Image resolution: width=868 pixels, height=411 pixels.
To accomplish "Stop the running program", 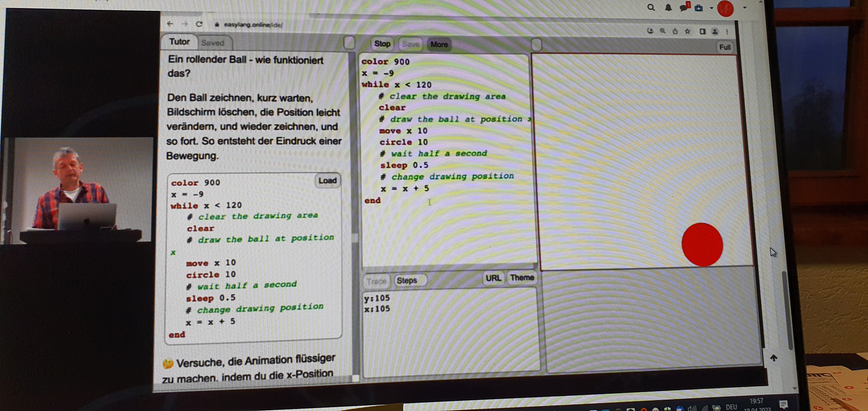I will click(382, 44).
